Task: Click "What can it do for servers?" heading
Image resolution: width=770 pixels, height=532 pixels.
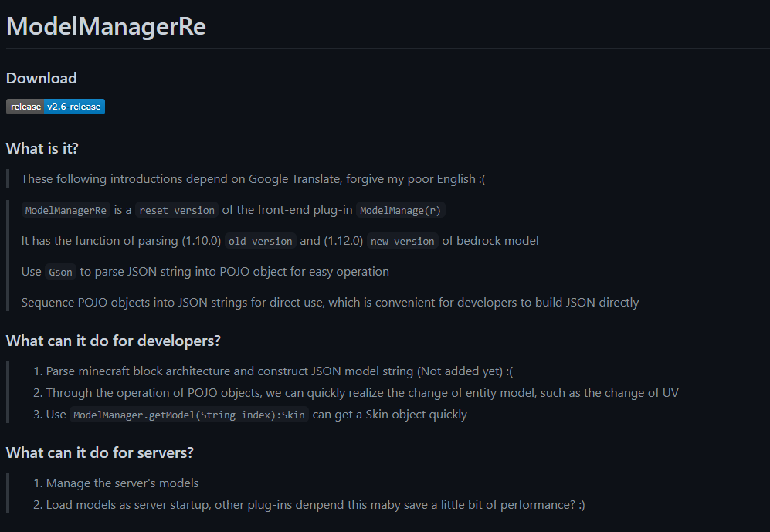Action: click(x=100, y=452)
